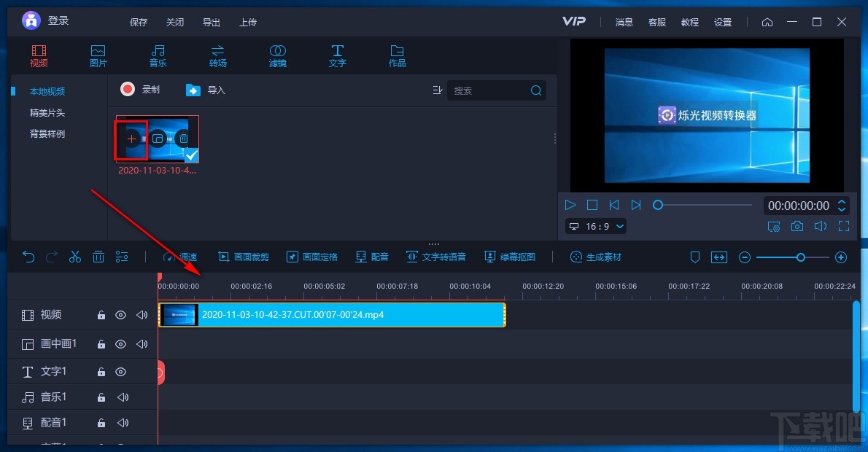Click the undo arrow icon
868x452 pixels.
pyautogui.click(x=28, y=257)
